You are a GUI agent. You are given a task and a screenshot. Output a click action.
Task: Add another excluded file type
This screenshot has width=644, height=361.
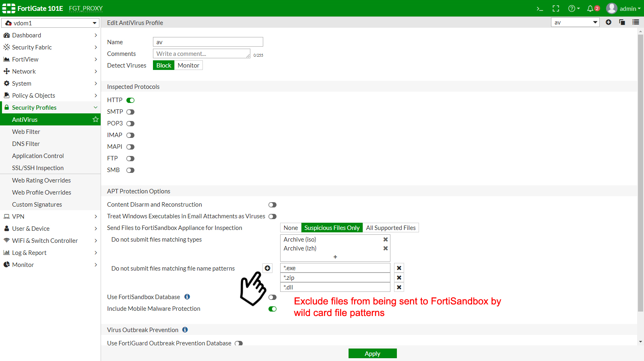click(335, 257)
